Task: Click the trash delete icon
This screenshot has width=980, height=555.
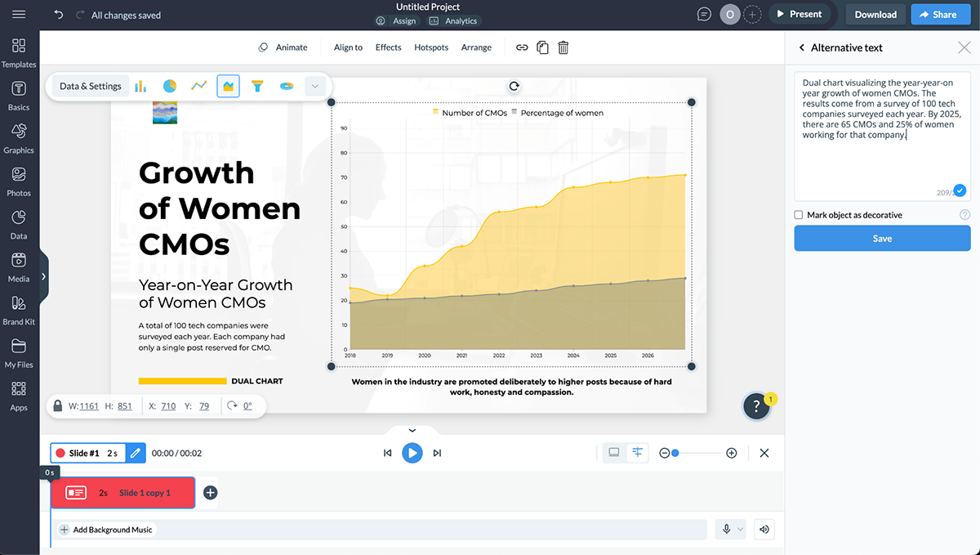Action: [x=563, y=47]
